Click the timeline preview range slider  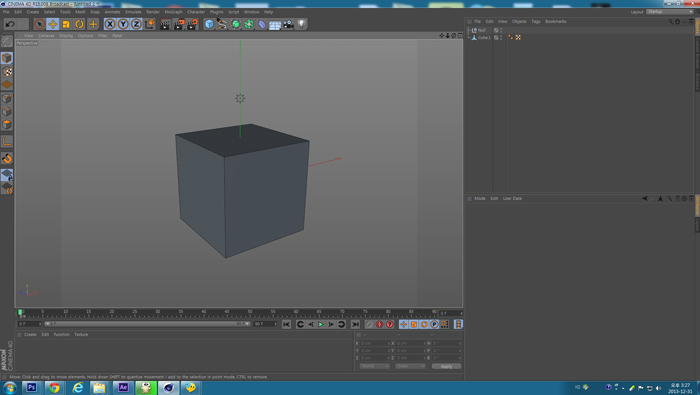click(x=147, y=324)
